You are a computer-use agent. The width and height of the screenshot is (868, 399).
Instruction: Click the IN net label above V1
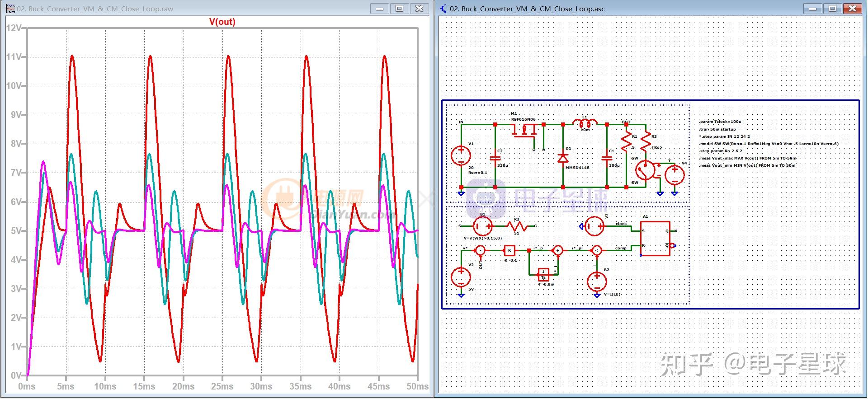point(461,122)
